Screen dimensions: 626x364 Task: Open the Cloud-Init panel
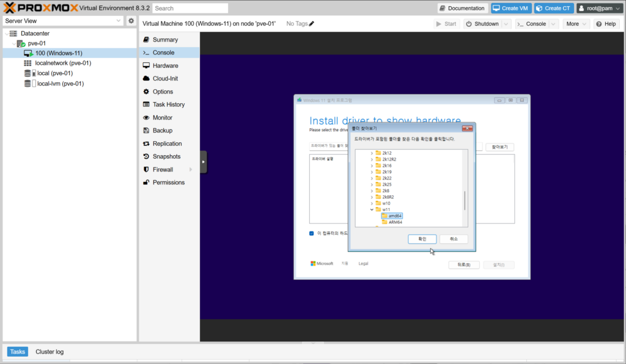tap(165, 79)
